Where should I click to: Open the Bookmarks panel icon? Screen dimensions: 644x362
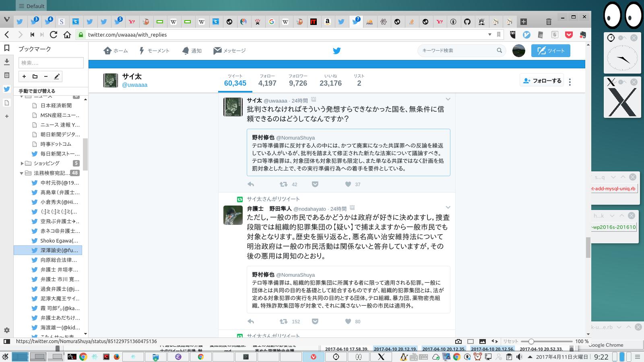7,48
